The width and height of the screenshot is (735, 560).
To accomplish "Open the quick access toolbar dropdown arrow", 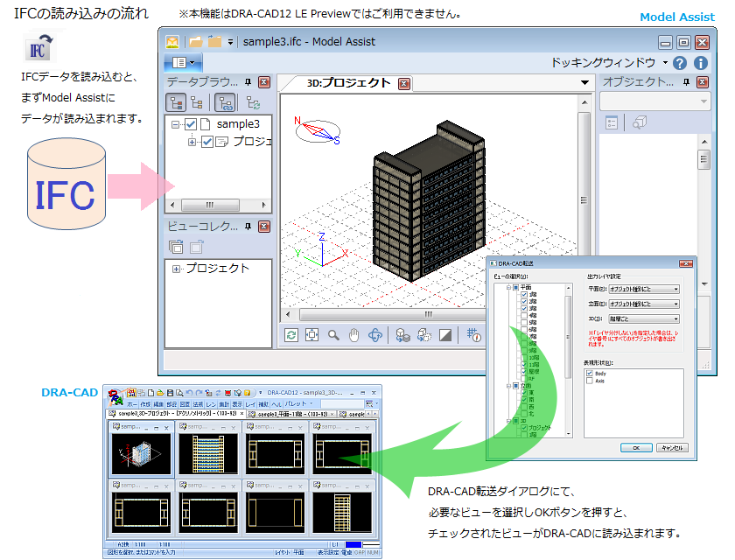I will 230,42.
